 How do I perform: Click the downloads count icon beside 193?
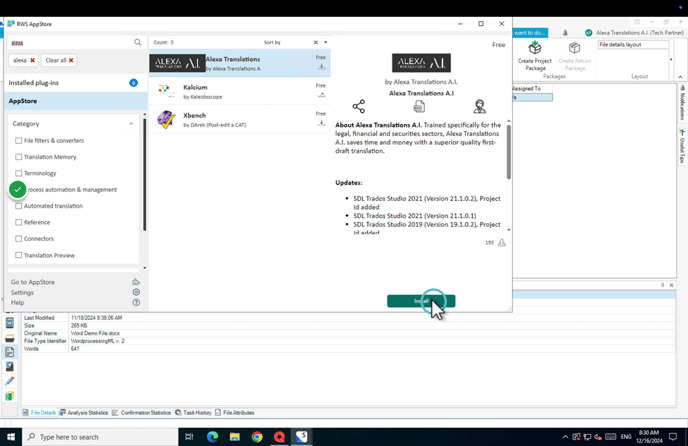502,243
